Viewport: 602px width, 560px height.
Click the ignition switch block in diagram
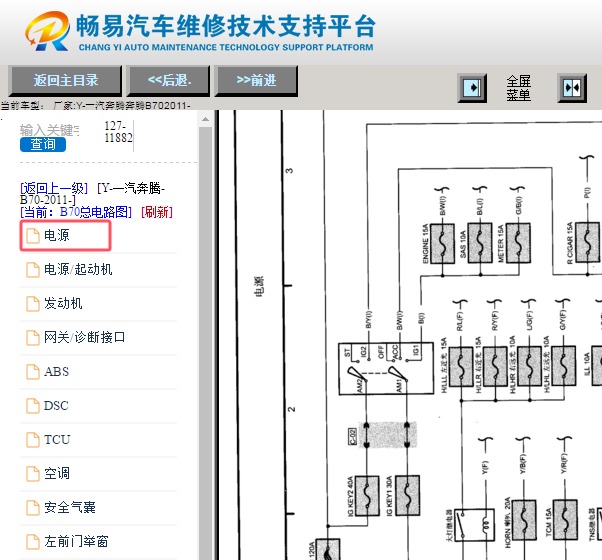[386, 369]
